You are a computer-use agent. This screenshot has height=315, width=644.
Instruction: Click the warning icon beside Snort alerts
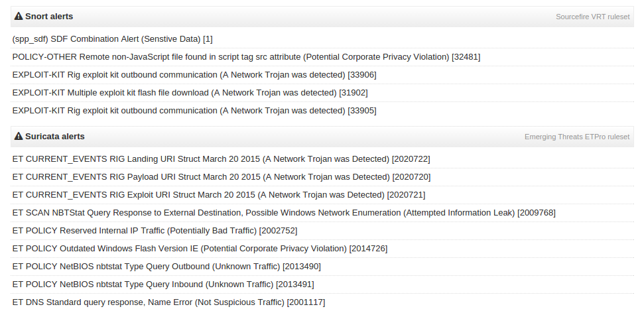19,17
